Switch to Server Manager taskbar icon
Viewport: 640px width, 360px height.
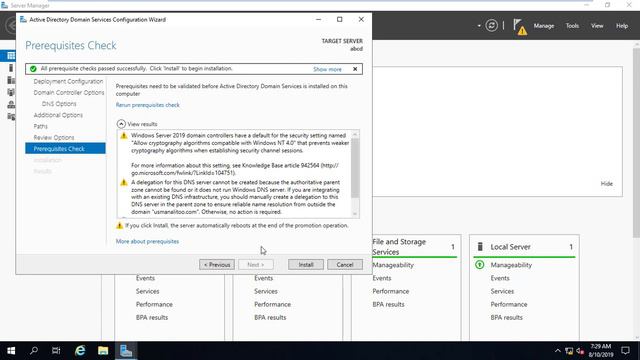126,351
